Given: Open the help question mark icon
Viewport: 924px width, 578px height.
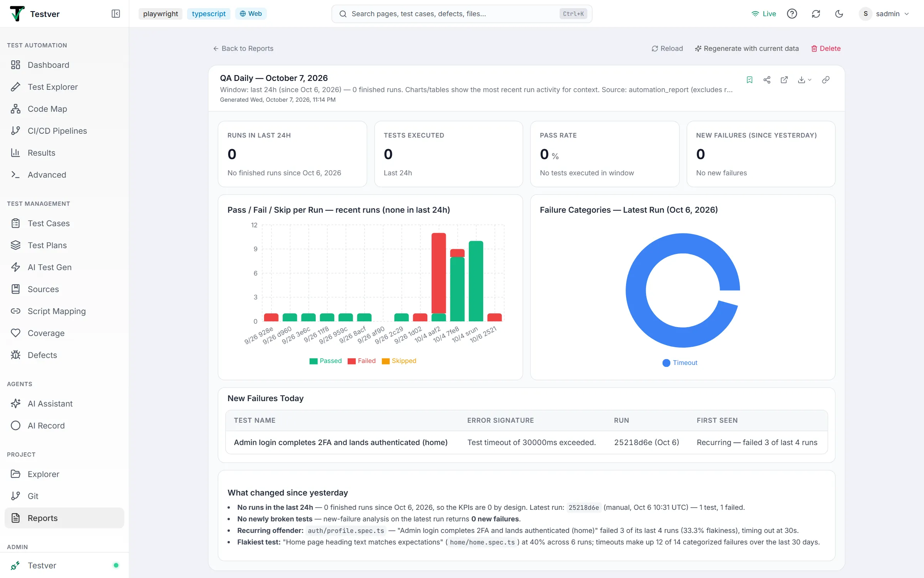Looking at the screenshot, I should [x=792, y=14].
